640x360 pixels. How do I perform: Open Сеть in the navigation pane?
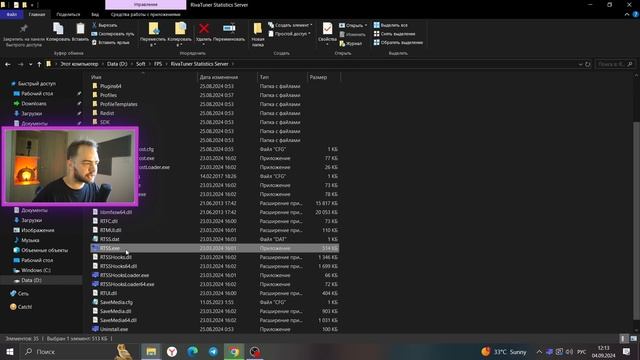coord(23,293)
